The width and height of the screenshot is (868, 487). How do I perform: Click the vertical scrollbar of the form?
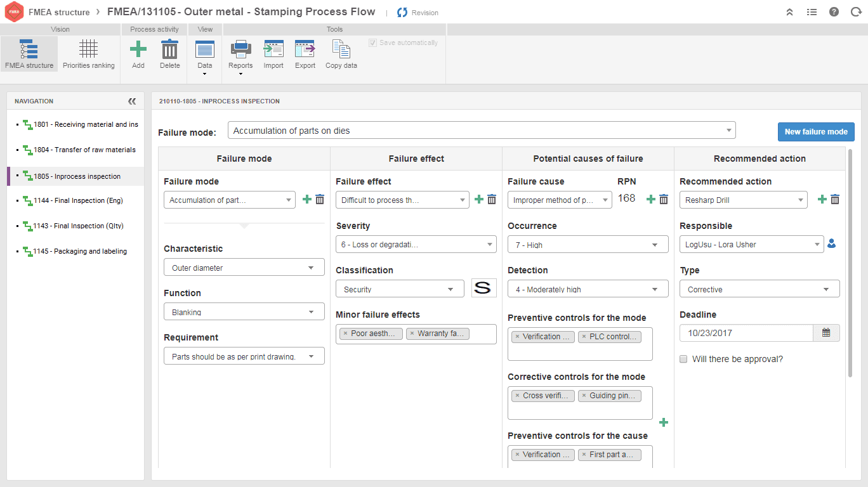(x=850, y=263)
